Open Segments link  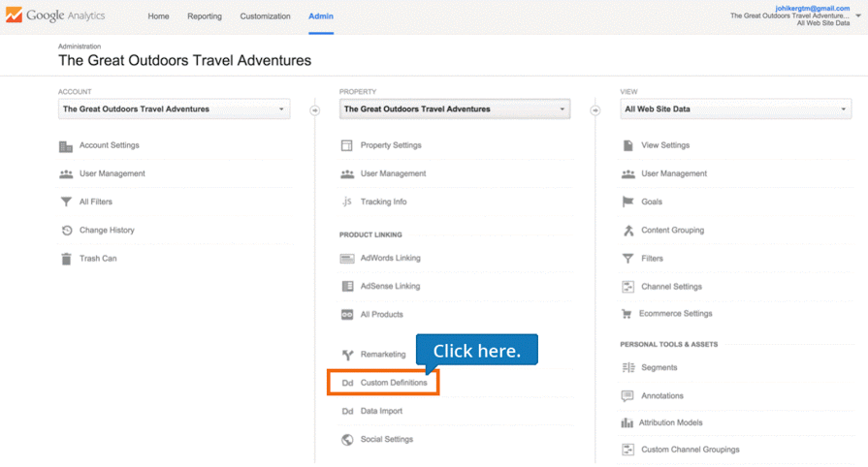(659, 368)
